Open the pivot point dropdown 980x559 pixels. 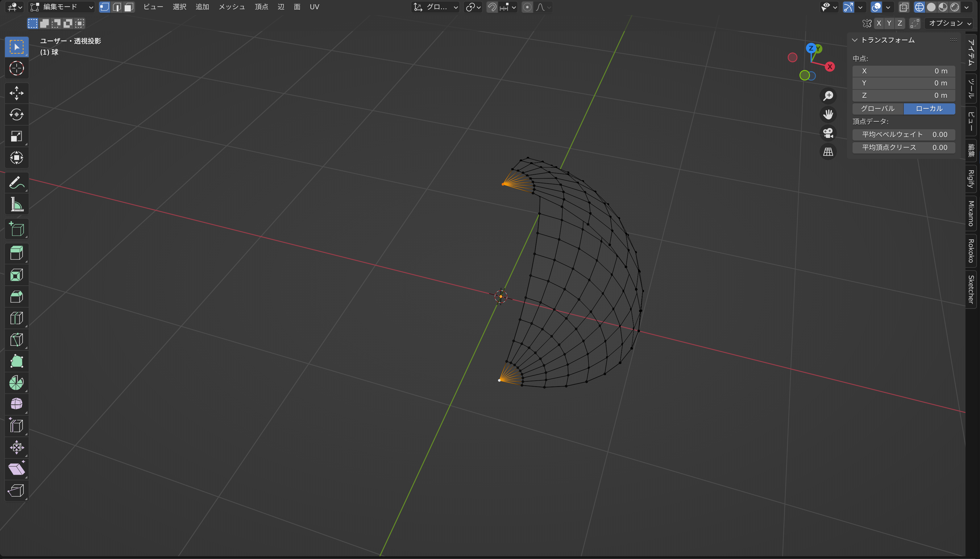473,7
